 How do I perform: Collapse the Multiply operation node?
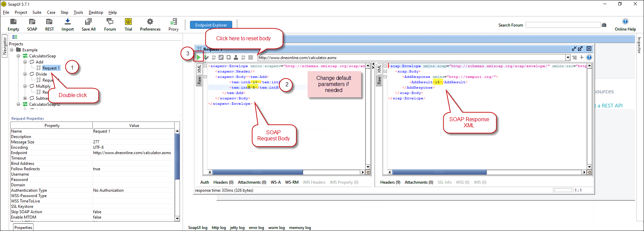[x=25, y=86]
